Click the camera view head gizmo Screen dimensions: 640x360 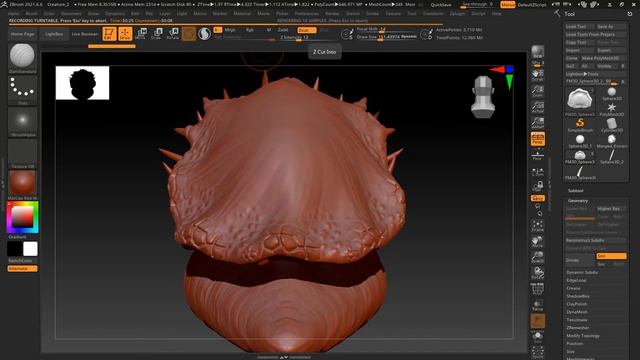pos(483,97)
